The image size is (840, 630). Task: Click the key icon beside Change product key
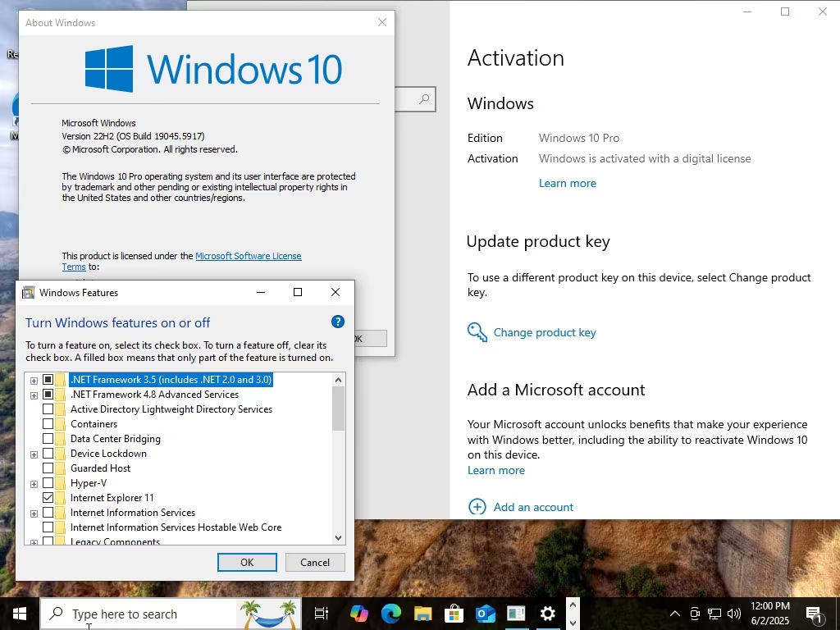477,332
